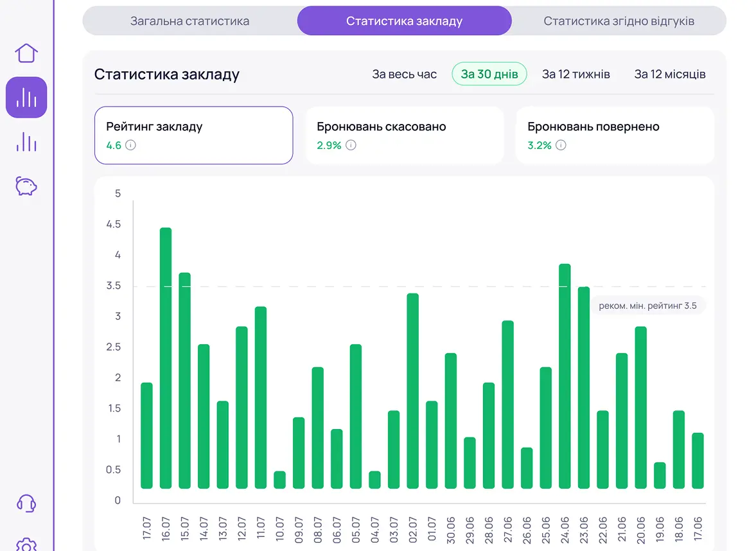756x551 pixels.
Task: Click the 4.5 value on the vertical axis
Action: [114, 224]
